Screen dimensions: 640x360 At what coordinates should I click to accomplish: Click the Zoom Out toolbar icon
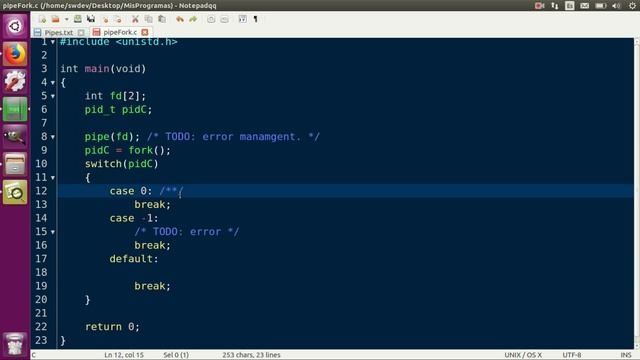(x=224, y=19)
